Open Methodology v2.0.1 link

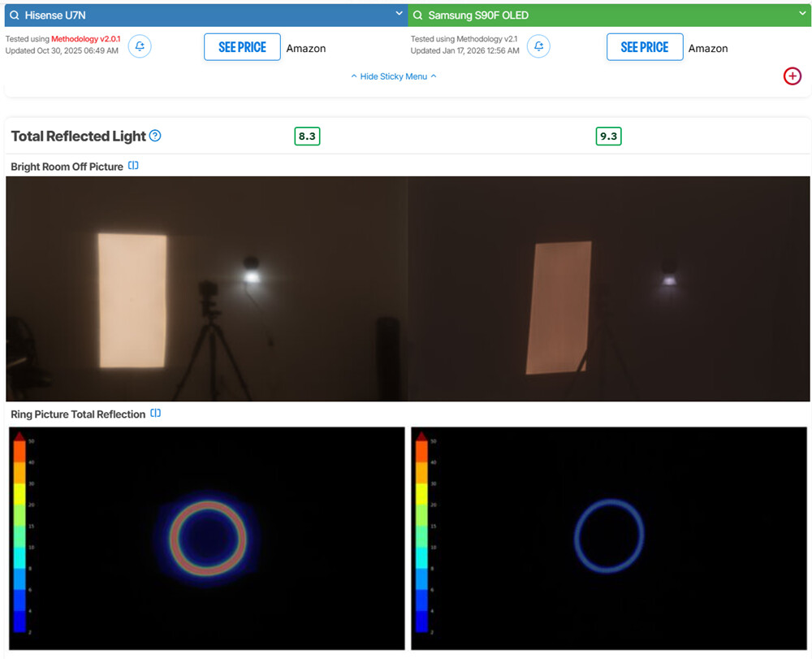85,39
